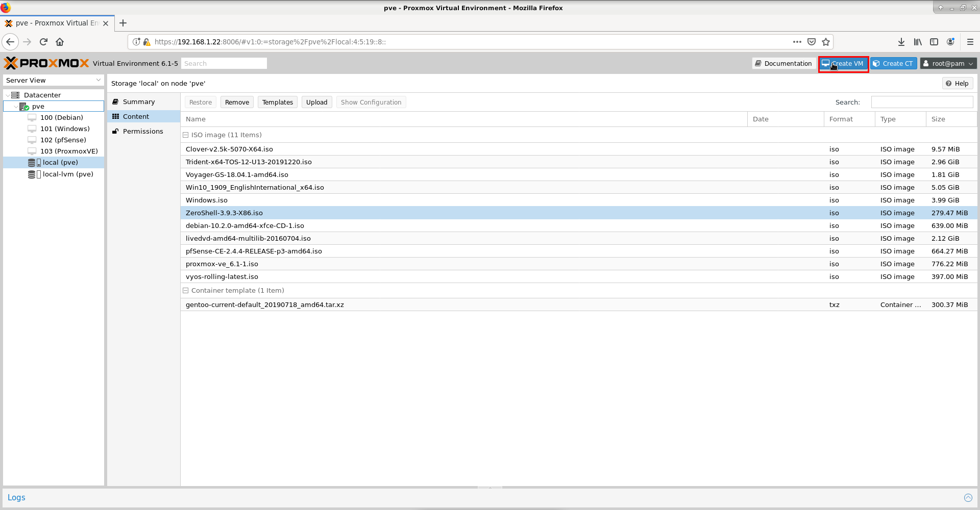Open the Firefox home page

[x=60, y=42]
